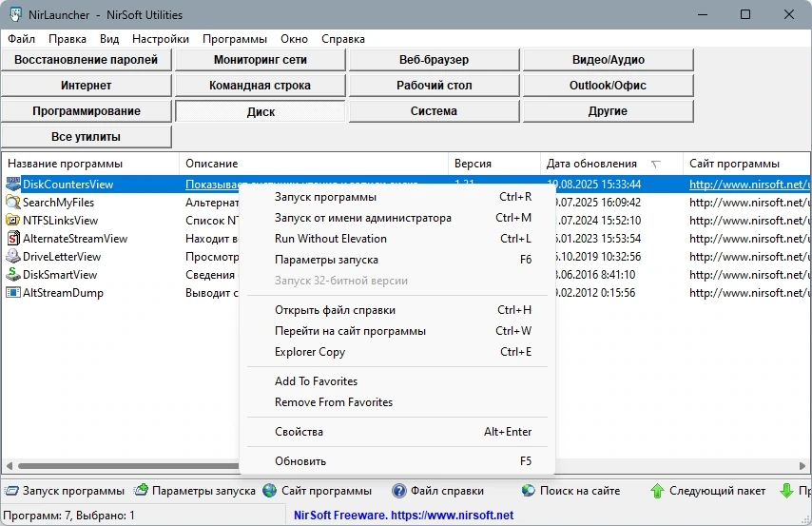Screen dimensions: 812x526
Task: Switch to Outlook/Офис category
Action: (x=608, y=86)
